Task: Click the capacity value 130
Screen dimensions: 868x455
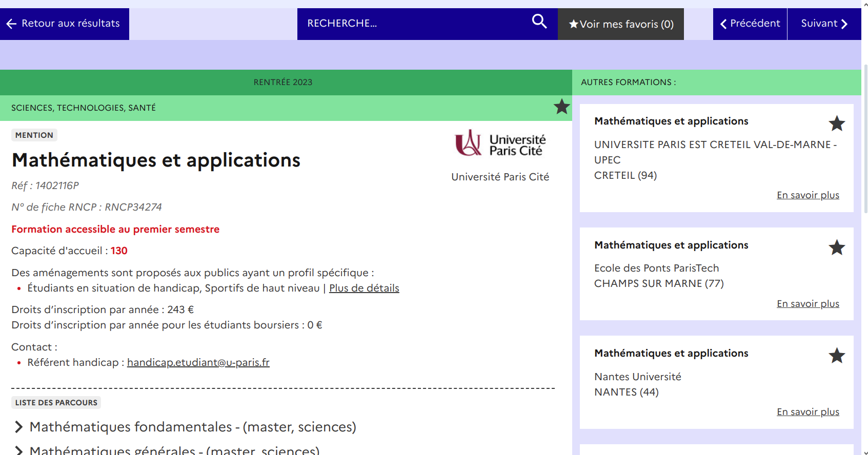Action: tap(119, 251)
